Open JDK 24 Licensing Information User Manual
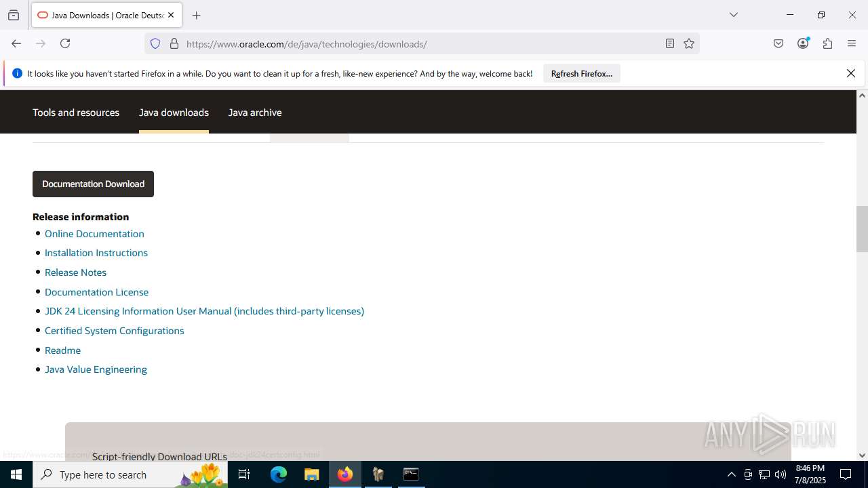This screenshot has width=868, height=488. click(x=204, y=311)
